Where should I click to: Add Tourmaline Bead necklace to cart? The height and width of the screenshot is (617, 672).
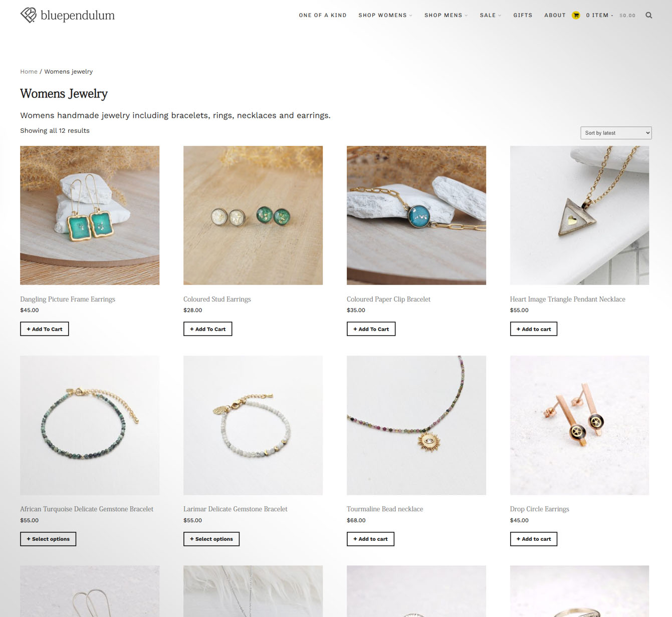[x=370, y=539]
